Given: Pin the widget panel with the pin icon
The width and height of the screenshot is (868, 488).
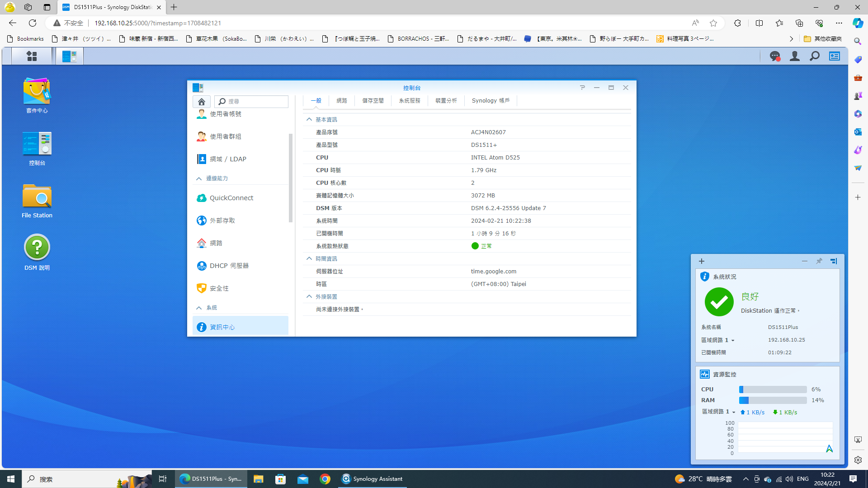Looking at the screenshot, I should tap(819, 261).
